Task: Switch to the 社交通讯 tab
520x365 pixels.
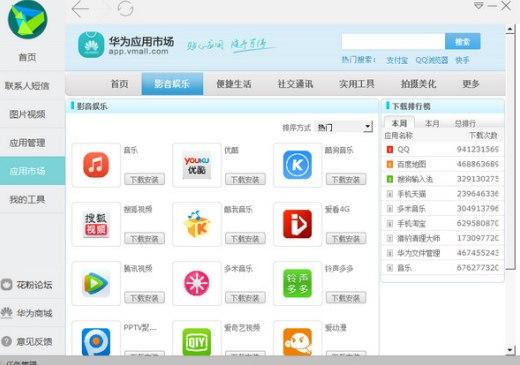Action: click(295, 84)
